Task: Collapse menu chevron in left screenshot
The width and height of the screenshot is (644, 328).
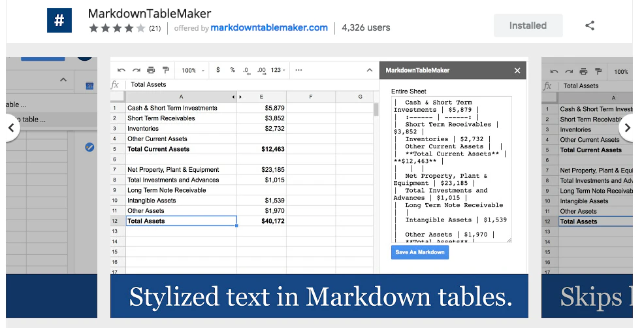Action: click(63, 80)
